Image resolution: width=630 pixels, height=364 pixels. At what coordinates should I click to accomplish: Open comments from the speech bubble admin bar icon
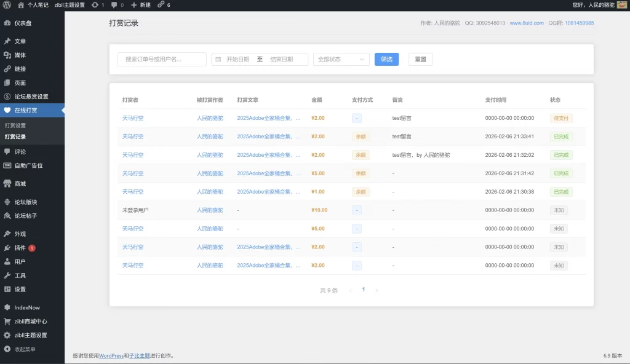[x=114, y=5]
